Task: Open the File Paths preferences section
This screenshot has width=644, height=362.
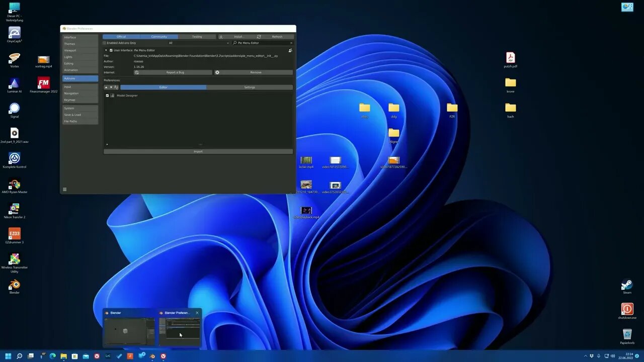Action: pos(80,121)
